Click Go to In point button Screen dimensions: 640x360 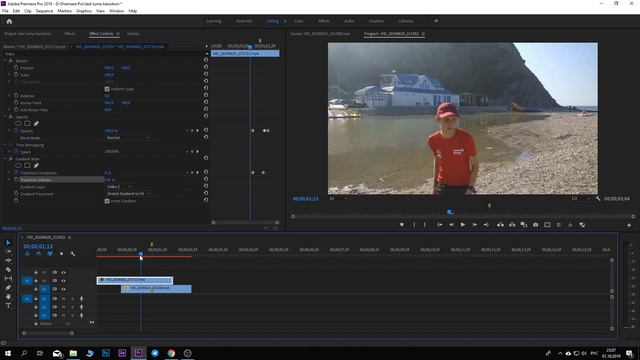click(440, 225)
